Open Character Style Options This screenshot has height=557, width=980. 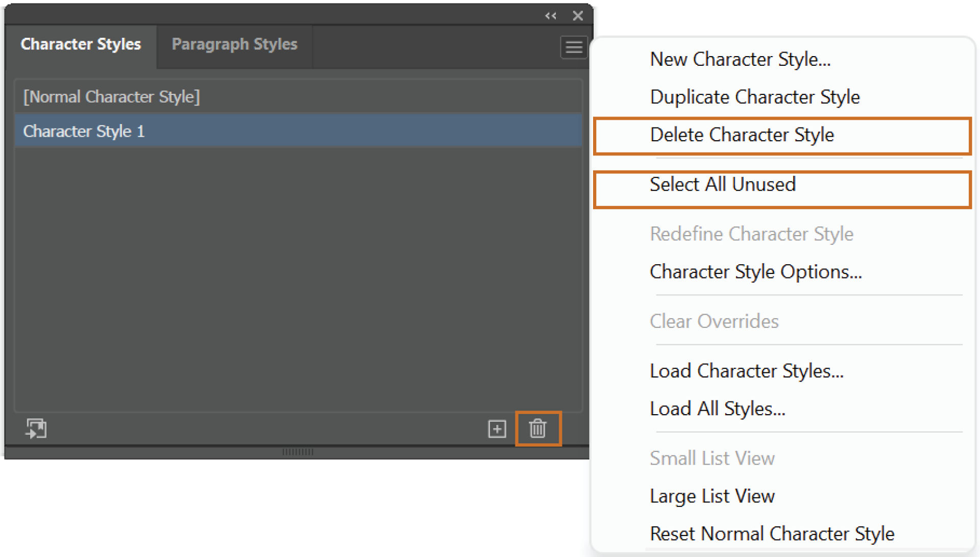[x=755, y=271]
